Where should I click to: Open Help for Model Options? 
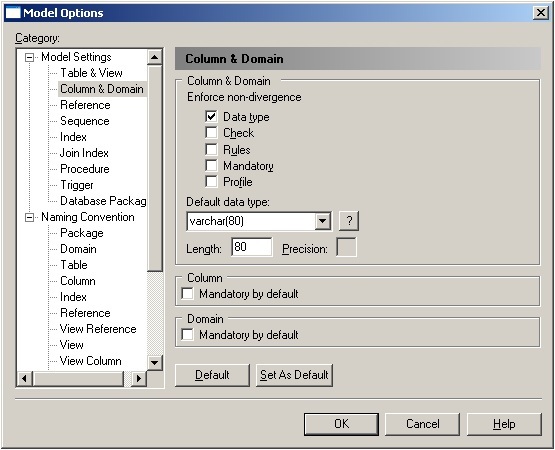click(504, 424)
